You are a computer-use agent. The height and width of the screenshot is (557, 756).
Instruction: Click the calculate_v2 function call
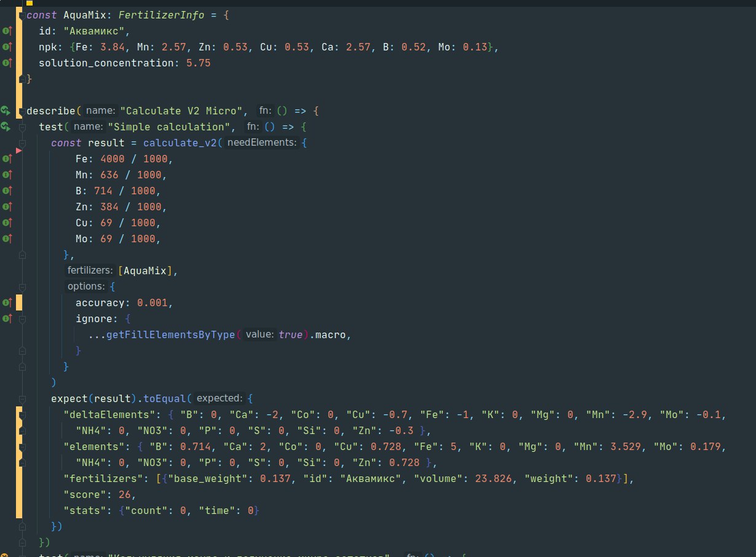point(180,143)
